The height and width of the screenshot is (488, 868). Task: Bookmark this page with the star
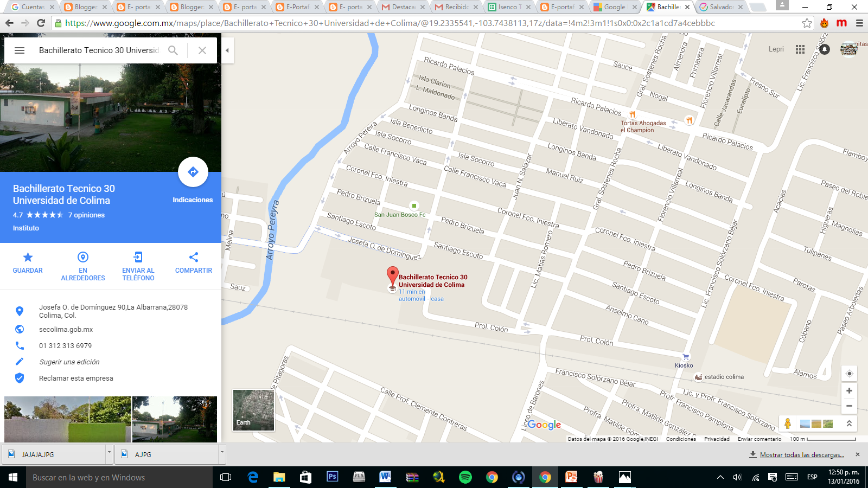click(807, 23)
